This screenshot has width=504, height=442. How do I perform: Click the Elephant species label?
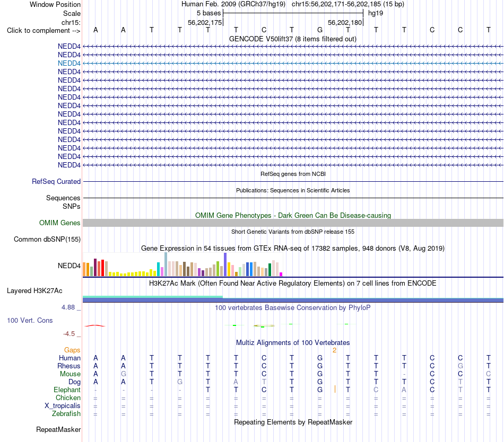[67, 390]
